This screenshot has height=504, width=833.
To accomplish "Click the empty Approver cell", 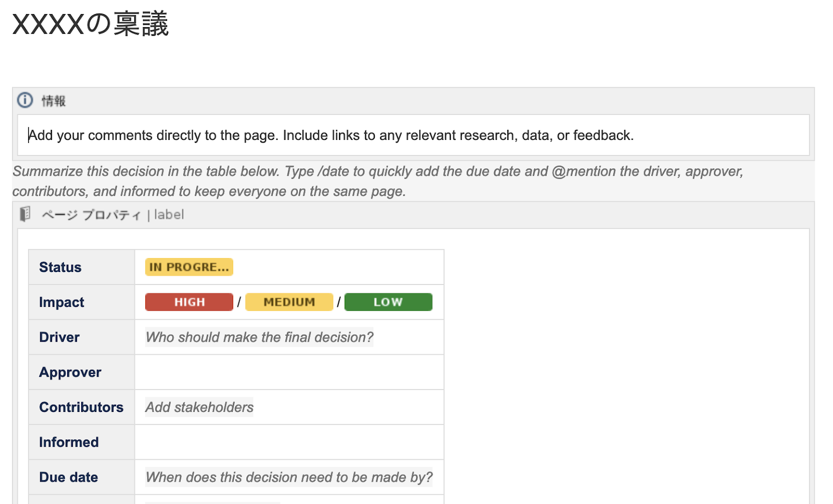I will (289, 372).
